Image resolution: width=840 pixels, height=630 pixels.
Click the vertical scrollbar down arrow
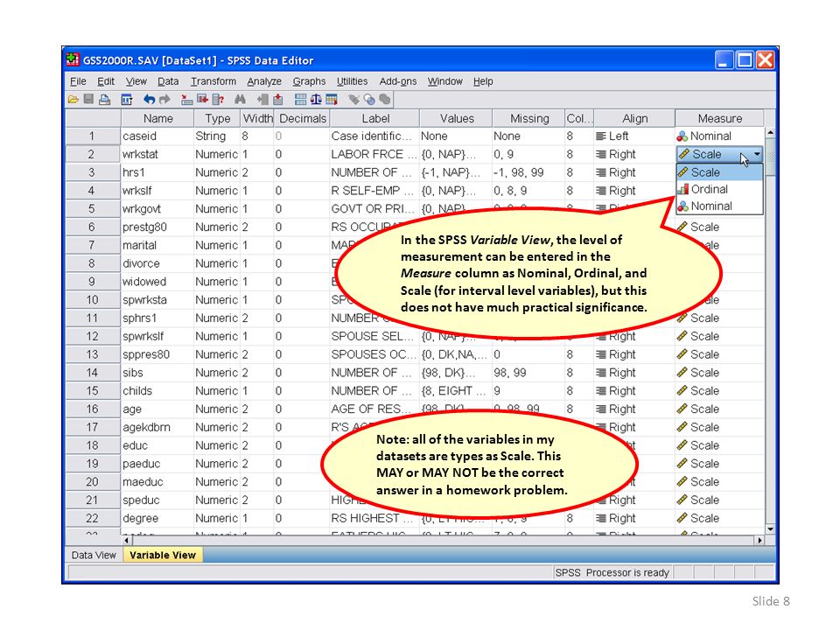[770, 529]
